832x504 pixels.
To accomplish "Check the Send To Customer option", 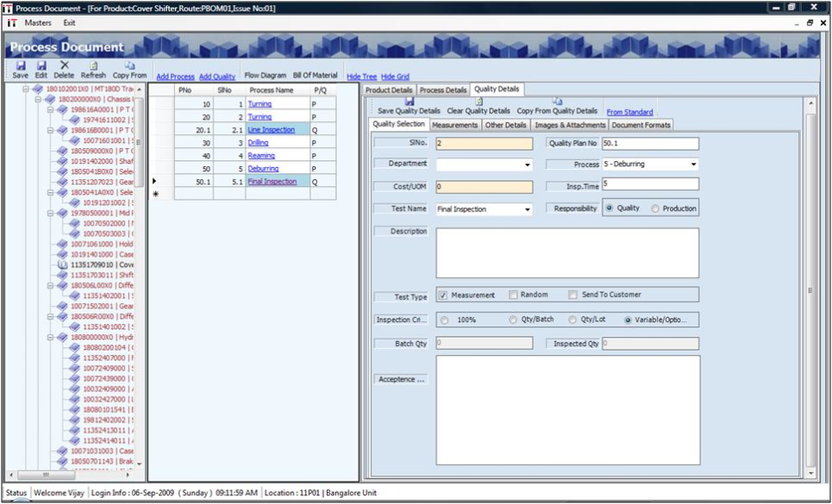I will (573, 294).
